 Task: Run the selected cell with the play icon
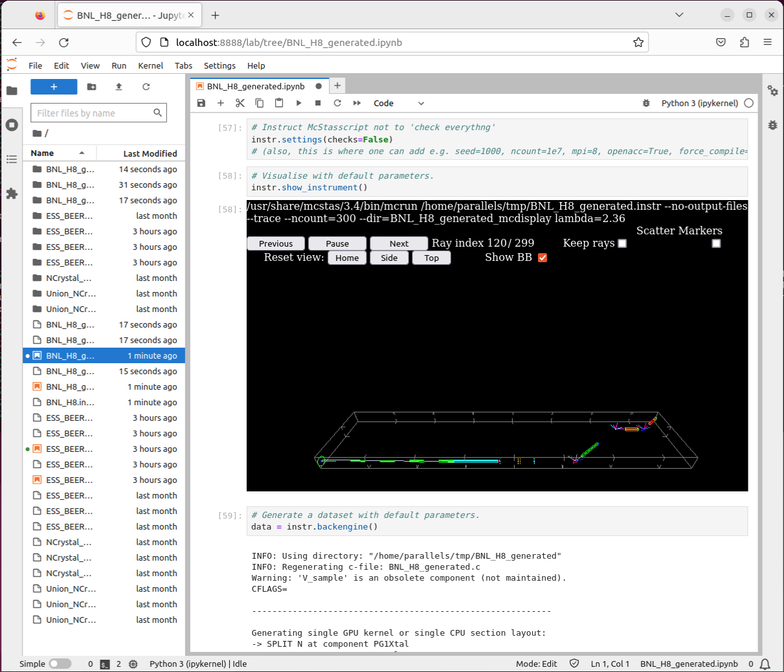coord(298,103)
